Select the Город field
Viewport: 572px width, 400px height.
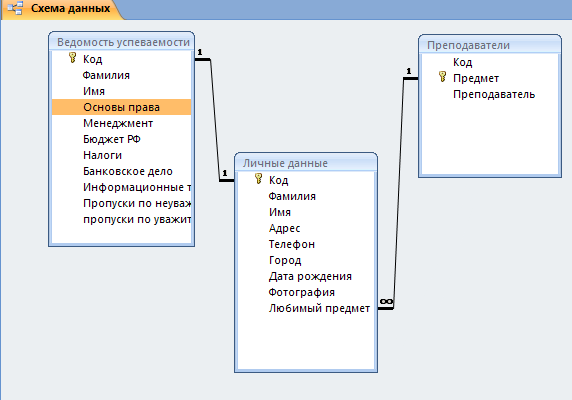(x=306, y=260)
